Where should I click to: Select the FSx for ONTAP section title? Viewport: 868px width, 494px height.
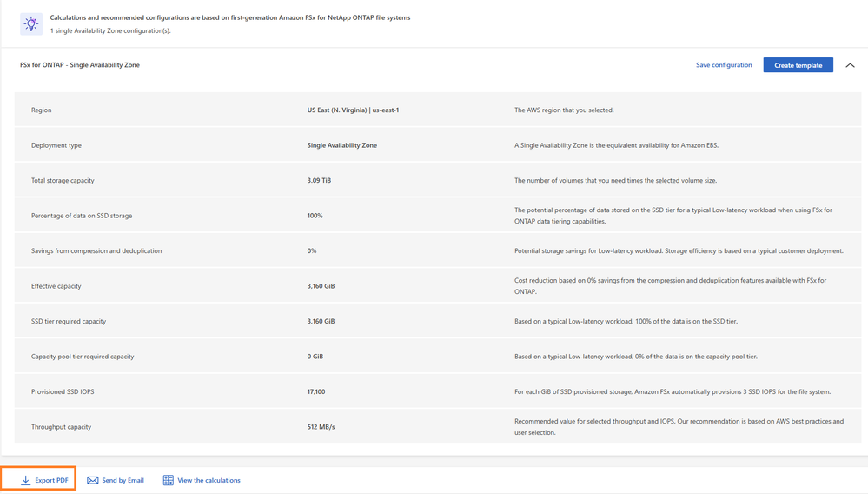pos(80,65)
